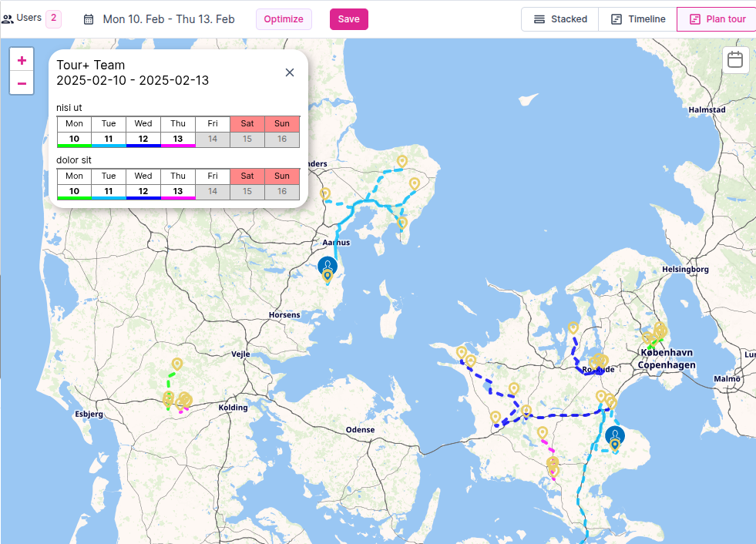This screenshot has width=756, height=544.
Task: Toggle Friday 14 in nisi ut row
Action: 213,139
